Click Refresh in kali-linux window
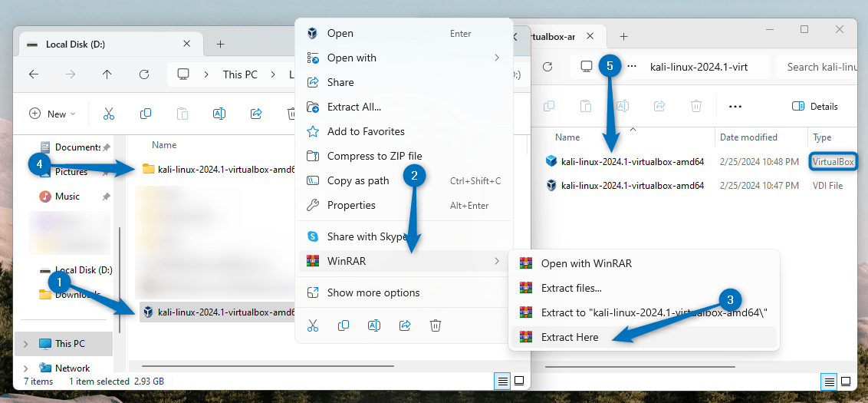Image resolution: width=868 pixels, height=403 pixels. coord(548,67)
